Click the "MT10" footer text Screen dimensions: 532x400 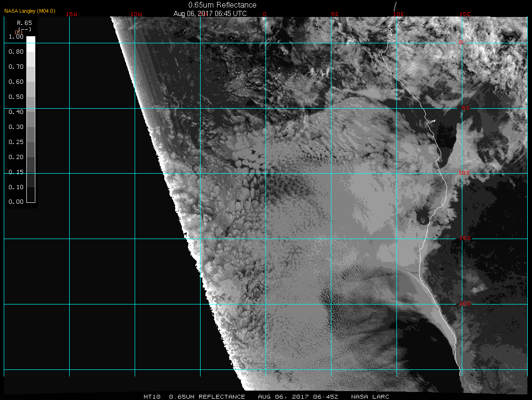(152, 397)
